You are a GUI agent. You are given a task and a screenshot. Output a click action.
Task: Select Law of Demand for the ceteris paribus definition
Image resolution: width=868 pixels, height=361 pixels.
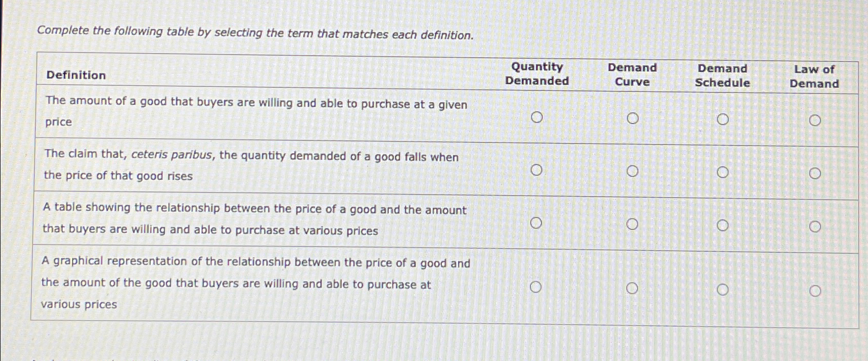pos(815,173)
